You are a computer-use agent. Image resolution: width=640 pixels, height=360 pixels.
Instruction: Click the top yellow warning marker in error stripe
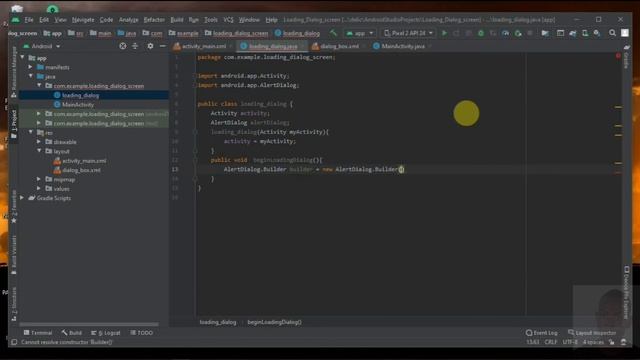coord(618,107)
